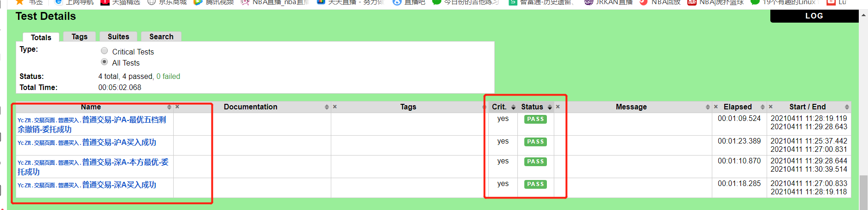Click the vertical scrollbar thumb
Viewport: 868px width, 210px height.
click(x=863, y=192)
